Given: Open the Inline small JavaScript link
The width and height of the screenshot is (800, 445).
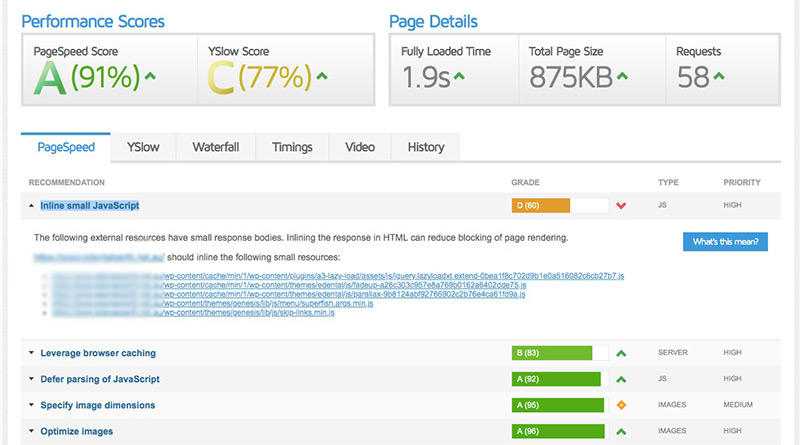Looking at the screenshot, I should 90,206.
